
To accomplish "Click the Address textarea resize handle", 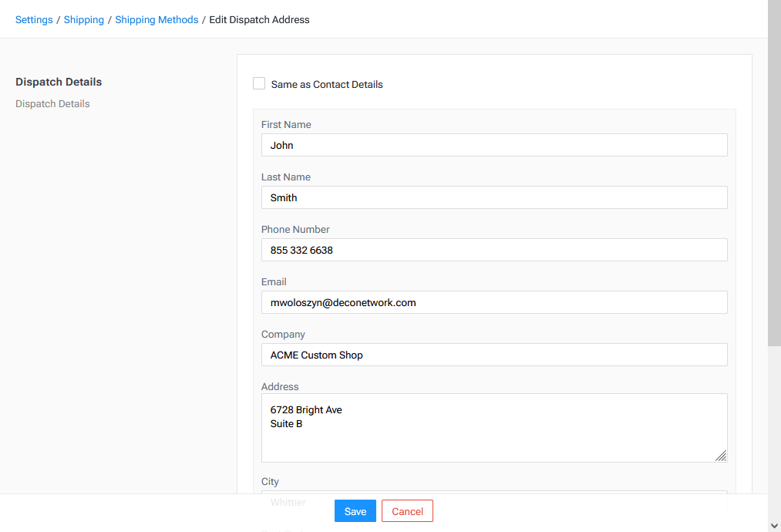I will pyautogui.click(x=722, y=456).
